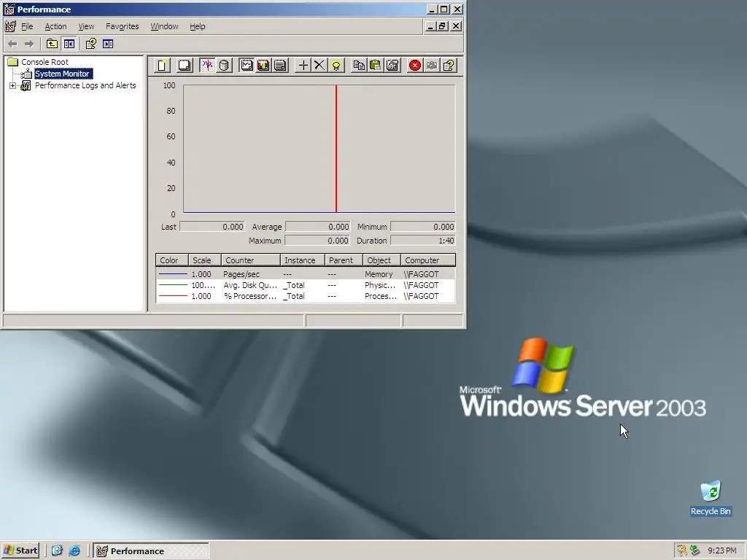Switch to View Histogram icon
This screenshot has height=560, width=747.
[x=263, y=65]
